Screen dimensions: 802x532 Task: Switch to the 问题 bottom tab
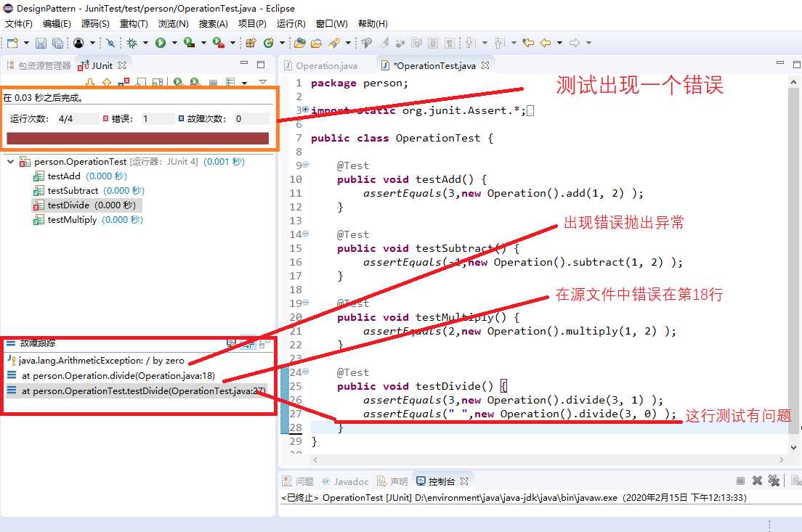point(298,481)
